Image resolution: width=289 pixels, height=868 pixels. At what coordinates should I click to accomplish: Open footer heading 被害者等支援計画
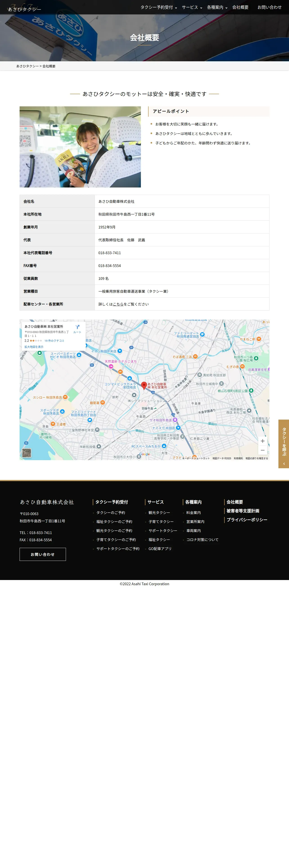click(x=243, y=511)
